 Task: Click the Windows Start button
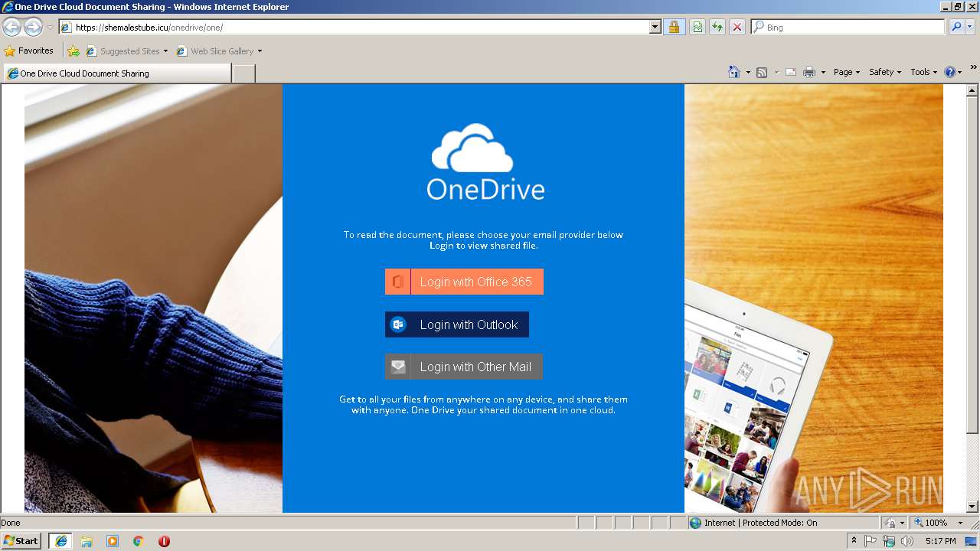[21, 540]
